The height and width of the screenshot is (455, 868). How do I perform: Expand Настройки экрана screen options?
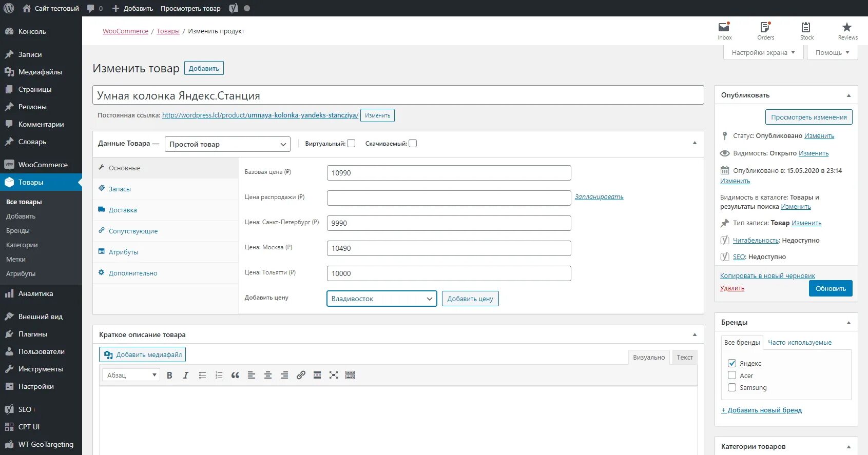pos(763,52)
